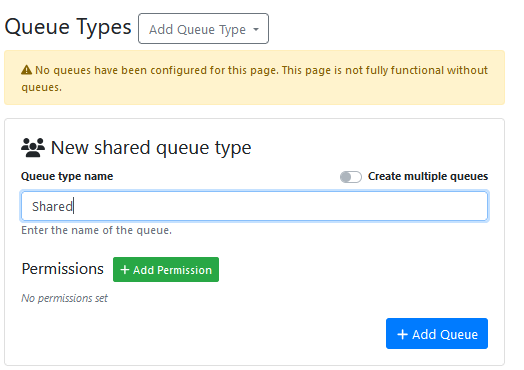Toggle the Create multiple queues switch

coord(351,177)
